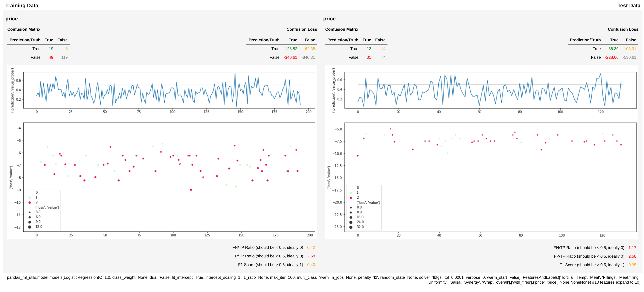This screenshot has width=644, height=292.
Task: Click training Confusion Loss heading
Action: (x=301, y=29)
